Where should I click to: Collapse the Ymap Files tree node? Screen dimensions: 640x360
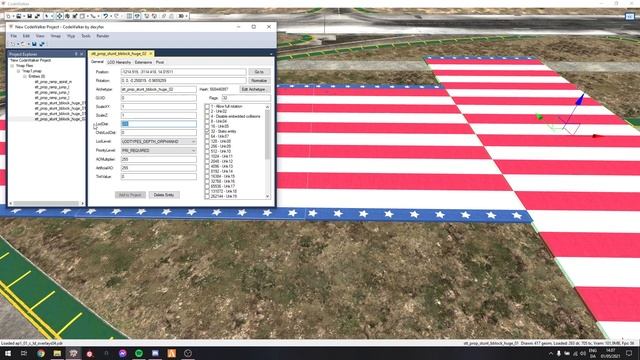point(12,65)
